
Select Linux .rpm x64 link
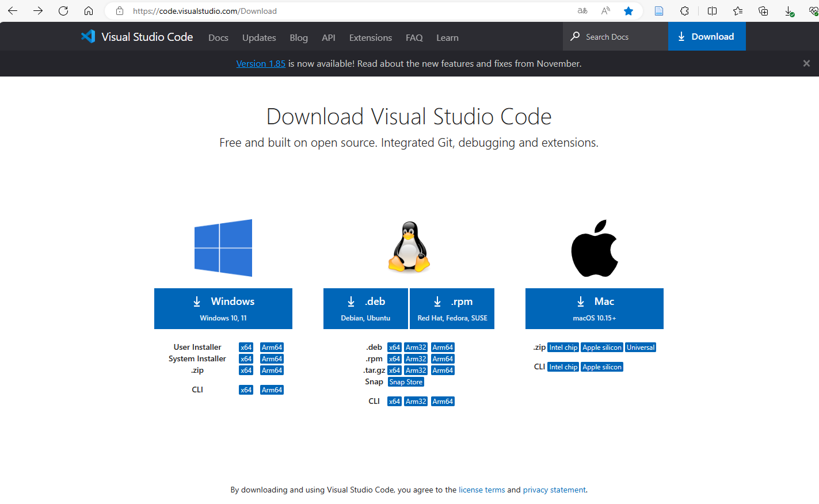(394, 359)
